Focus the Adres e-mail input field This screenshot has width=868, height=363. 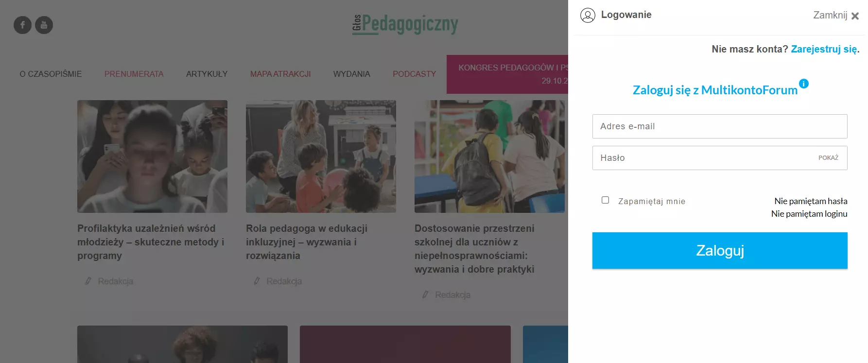click(x=720, y=126)
